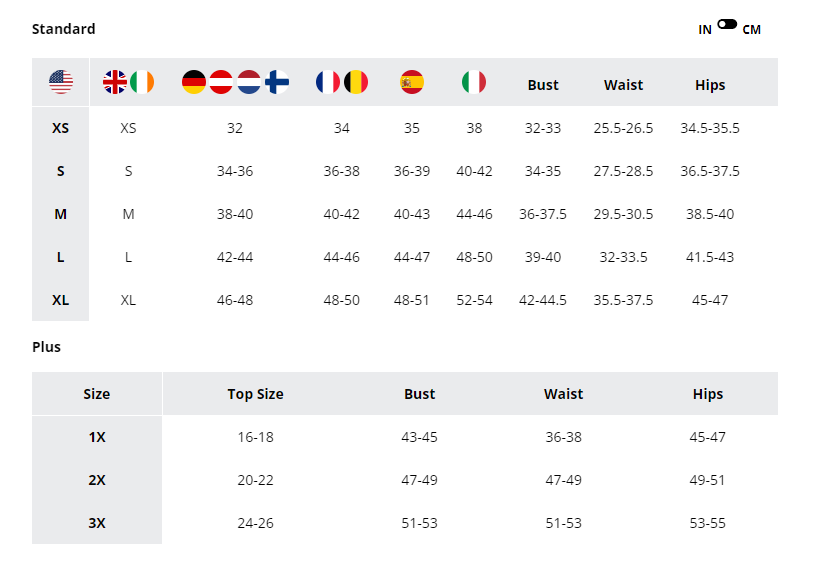
Task: Select the XS row label
Action: (x=60, y=128)
